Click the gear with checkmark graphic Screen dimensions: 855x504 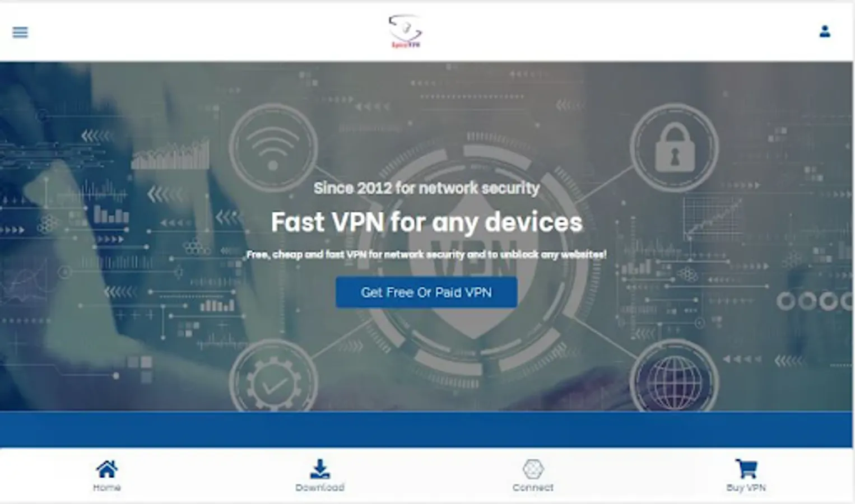point(273,378)
